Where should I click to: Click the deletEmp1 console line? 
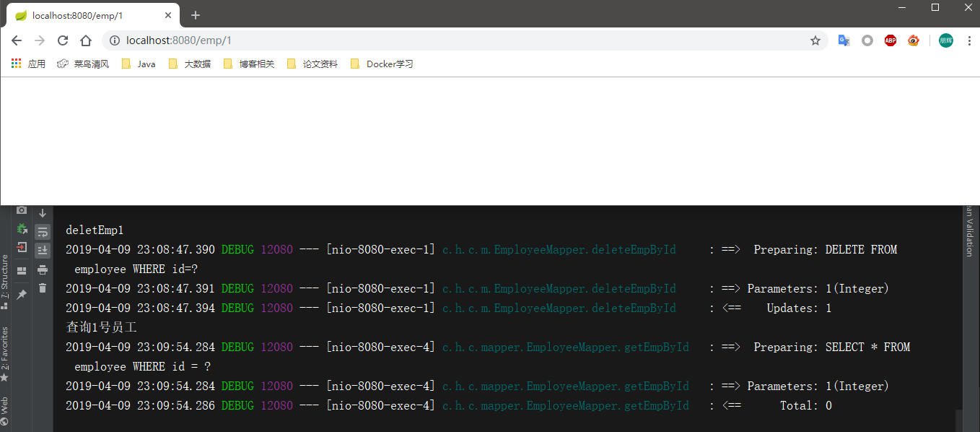point(95,230)
